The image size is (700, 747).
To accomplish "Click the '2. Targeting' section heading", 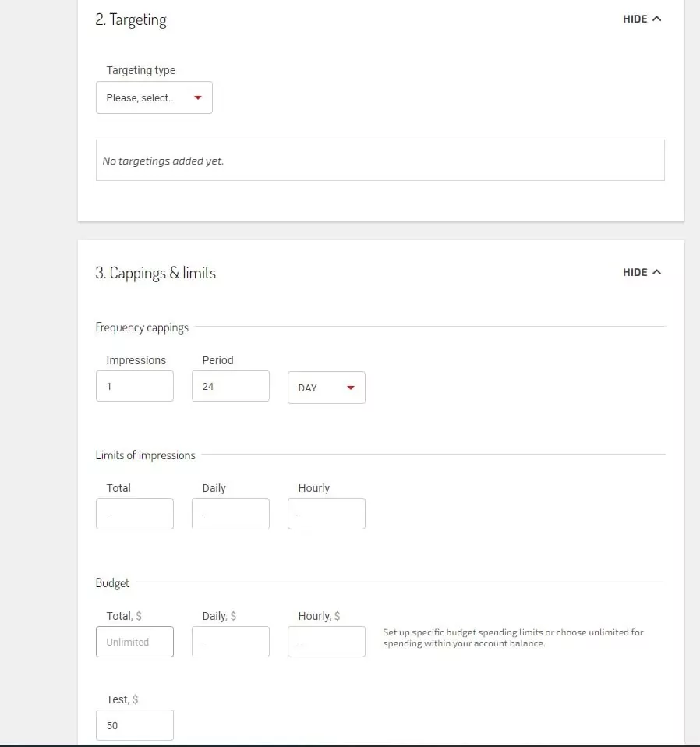I will click(131, 19).
